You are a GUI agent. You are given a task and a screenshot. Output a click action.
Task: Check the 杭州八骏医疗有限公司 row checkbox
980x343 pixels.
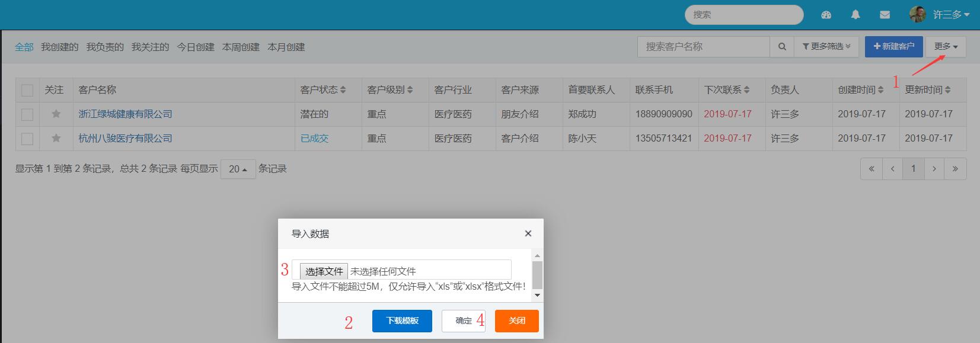tap(27, 139)
